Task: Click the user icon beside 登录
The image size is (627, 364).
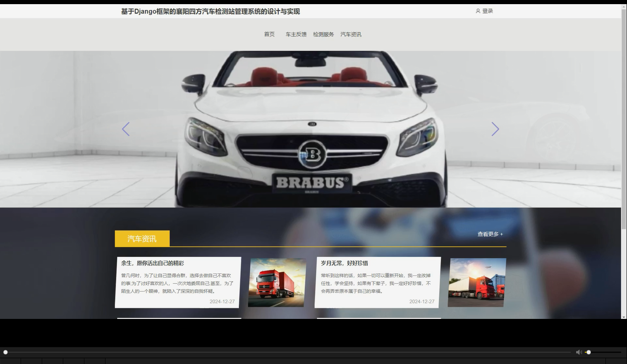Action: click(x=478, y=11)
